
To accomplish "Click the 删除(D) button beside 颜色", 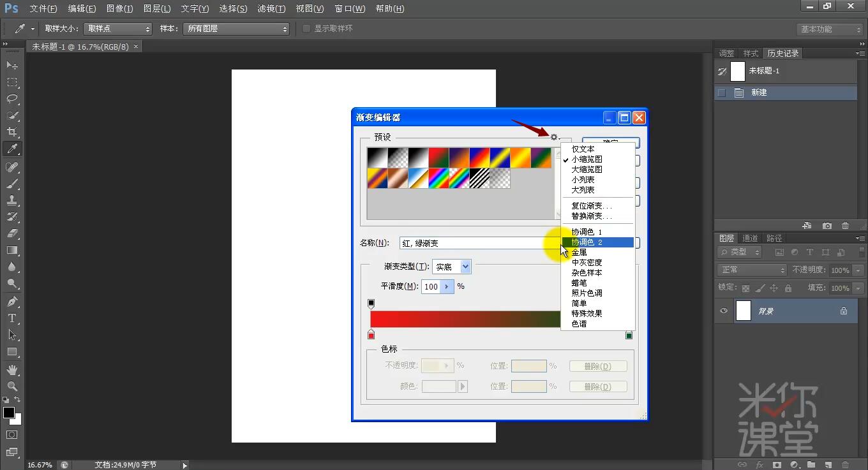I will click(597, 386).
